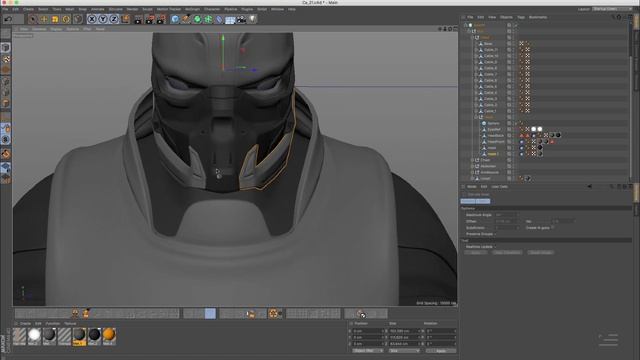Image resolution: width=640 pixels, height=360 pixels.
Task: Open the Object (Rel) coordinate dropdown
Action: pyautogui.click(x=368, y=351)
